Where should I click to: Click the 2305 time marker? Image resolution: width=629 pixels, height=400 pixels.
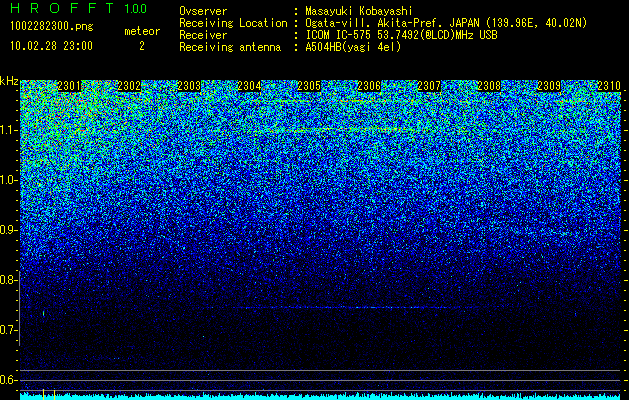(309, 86)
